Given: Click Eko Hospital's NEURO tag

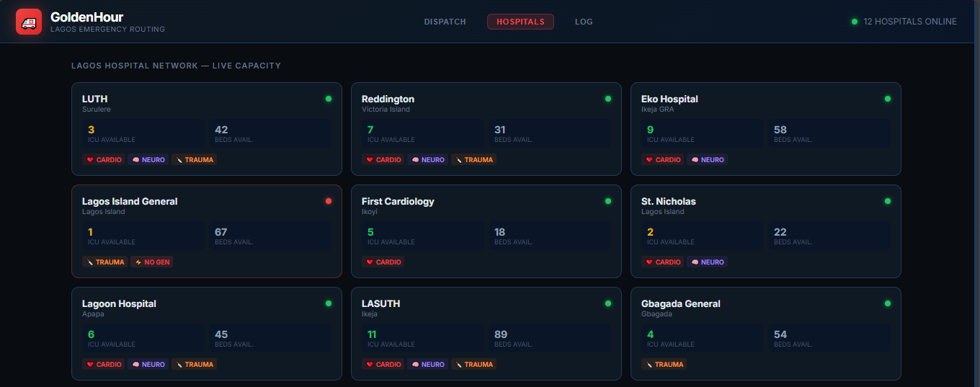Looking at the screenshot, I should [708, 160].
